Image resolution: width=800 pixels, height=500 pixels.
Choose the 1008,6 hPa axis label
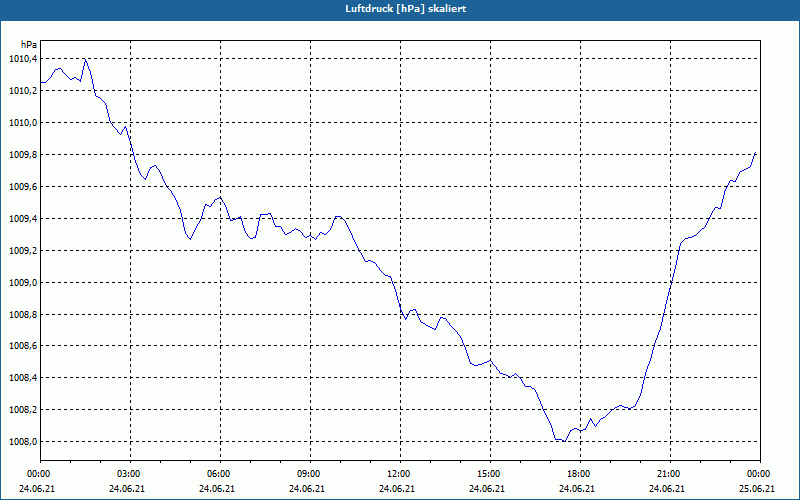tap(23, 346)
